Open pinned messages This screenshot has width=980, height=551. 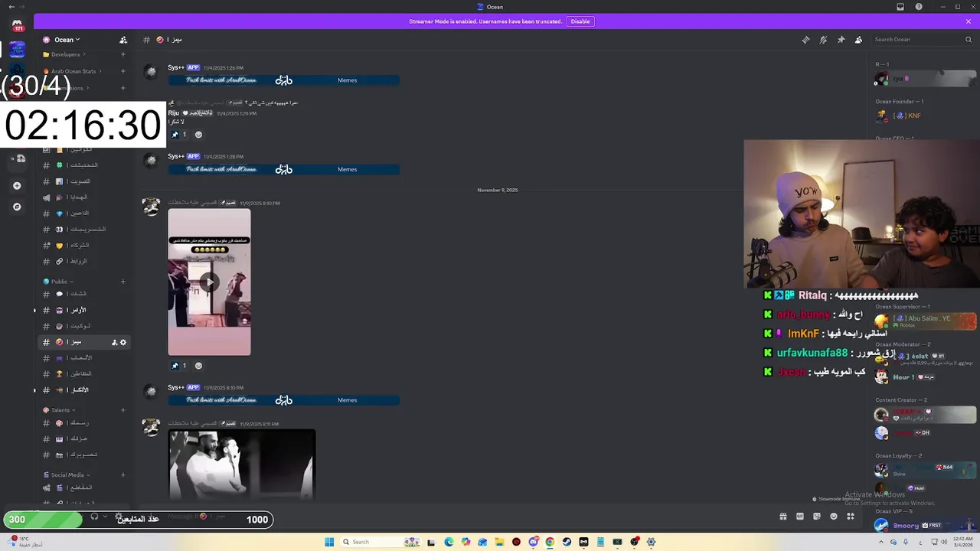coord(841,40)
